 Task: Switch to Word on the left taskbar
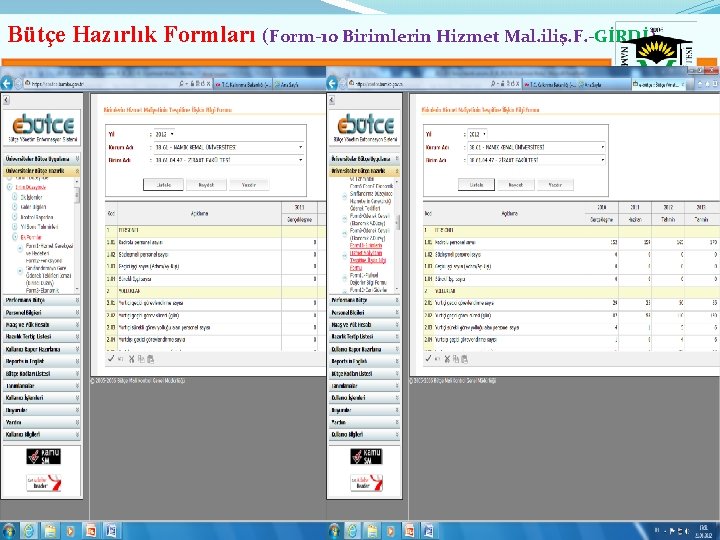(111, 531)
